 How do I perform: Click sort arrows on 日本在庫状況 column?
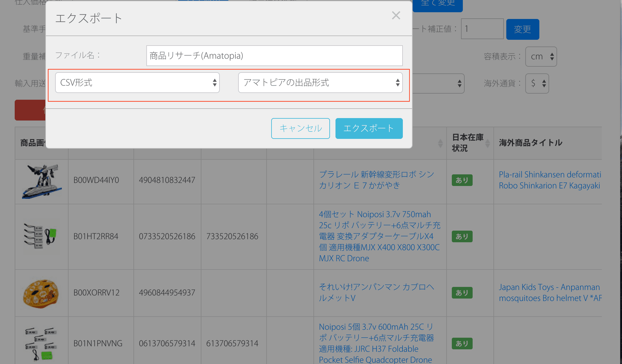tap(488, 143)
